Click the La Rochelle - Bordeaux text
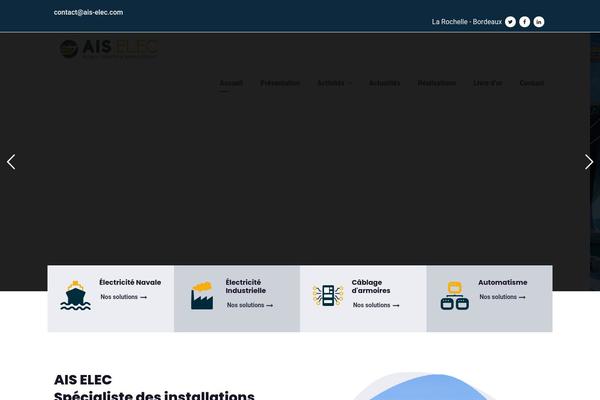600x400 pixels. point(467,22)
